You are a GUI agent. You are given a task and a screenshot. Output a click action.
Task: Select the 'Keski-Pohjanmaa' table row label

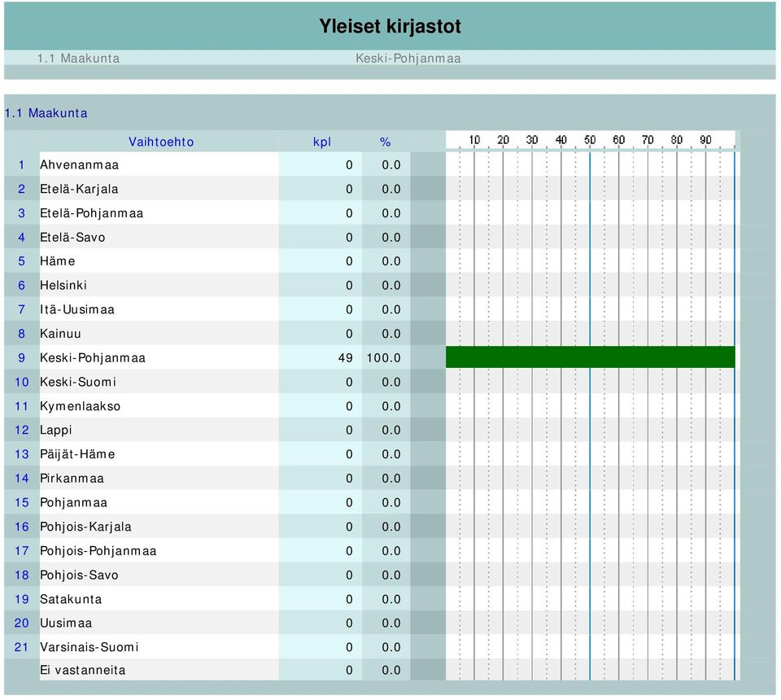[x=93, y=357]
